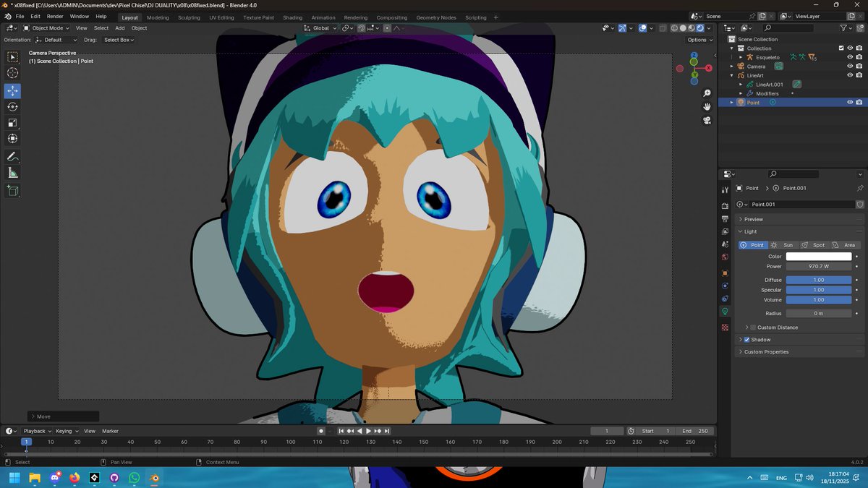Jump to the end frame with playback control
This screenshot has height=488, width=868.
click(x=388, y=431)
